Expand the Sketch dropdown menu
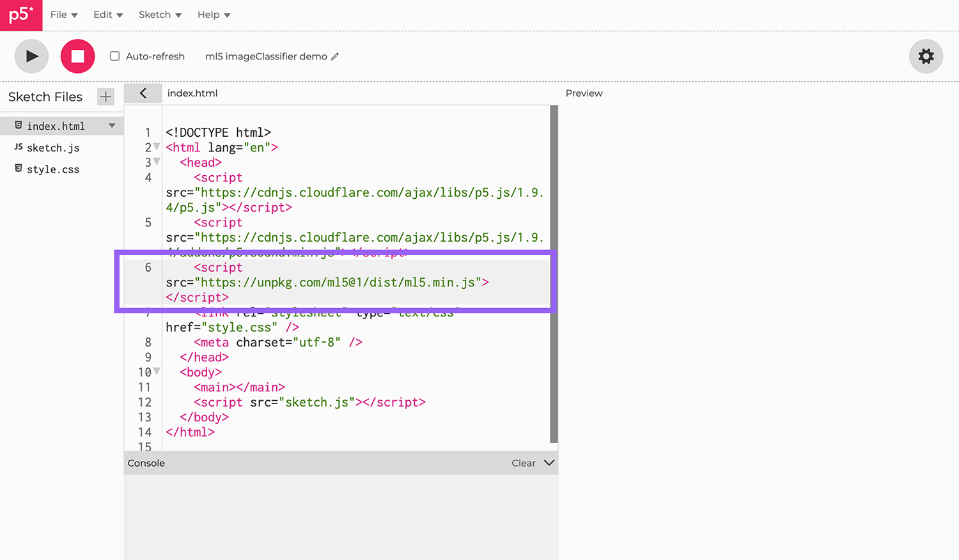Screen dimensions: 959x560 [160, 15]
